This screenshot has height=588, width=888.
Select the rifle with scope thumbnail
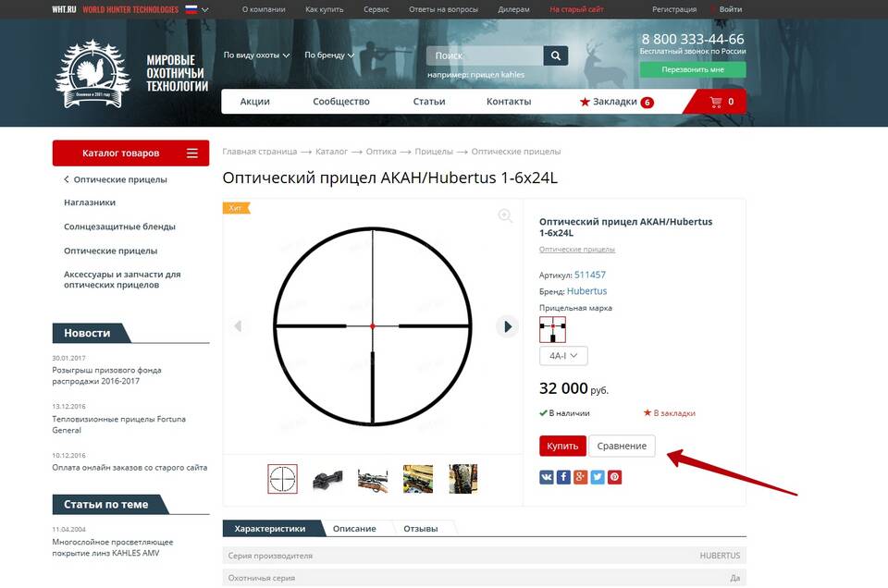point(373,479)
